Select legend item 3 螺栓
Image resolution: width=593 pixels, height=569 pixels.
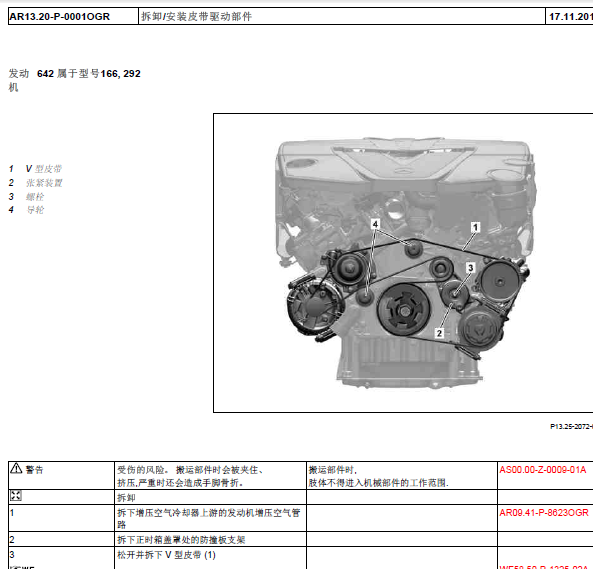pos(26,197)
